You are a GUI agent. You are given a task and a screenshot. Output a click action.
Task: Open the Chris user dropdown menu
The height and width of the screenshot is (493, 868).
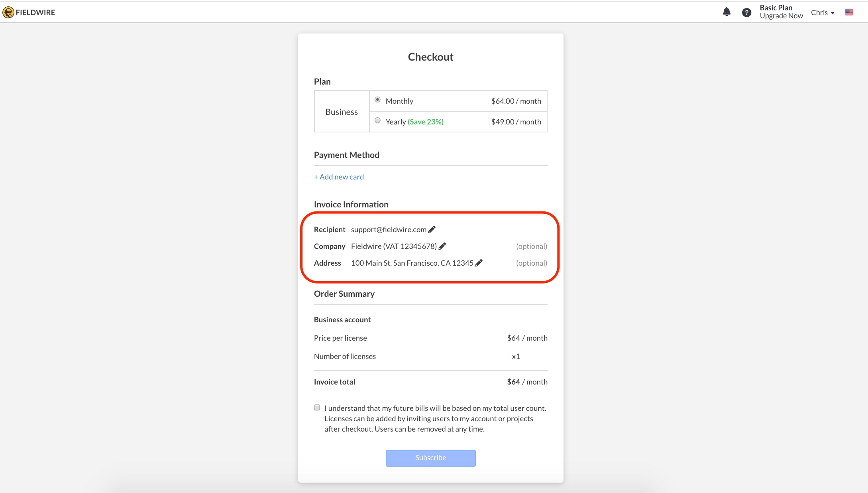(x=823, y=13)
